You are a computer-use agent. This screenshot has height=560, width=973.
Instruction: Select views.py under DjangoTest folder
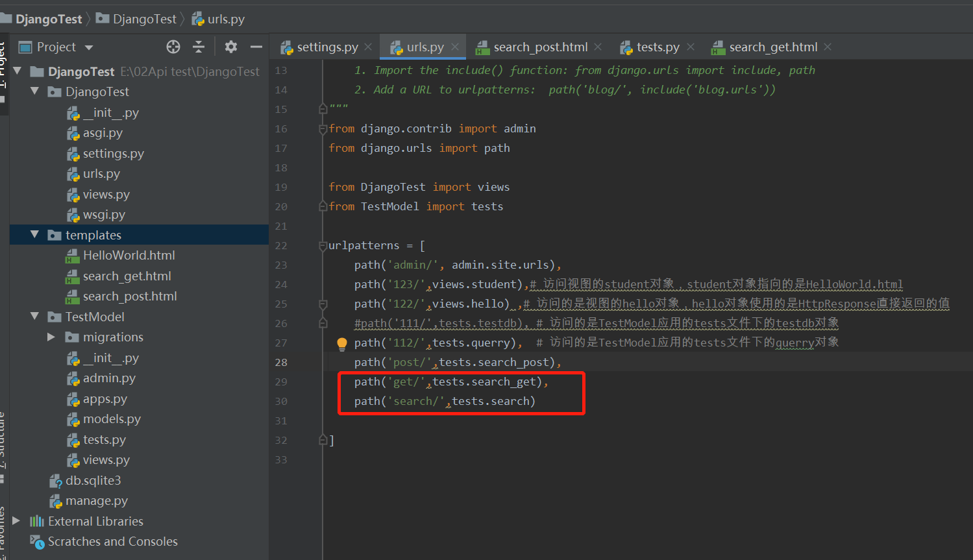pyautogui.click(x=106, y=194)
